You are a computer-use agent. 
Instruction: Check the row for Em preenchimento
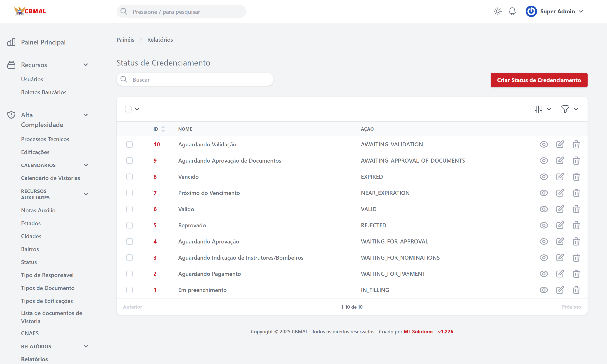point(129,290)
